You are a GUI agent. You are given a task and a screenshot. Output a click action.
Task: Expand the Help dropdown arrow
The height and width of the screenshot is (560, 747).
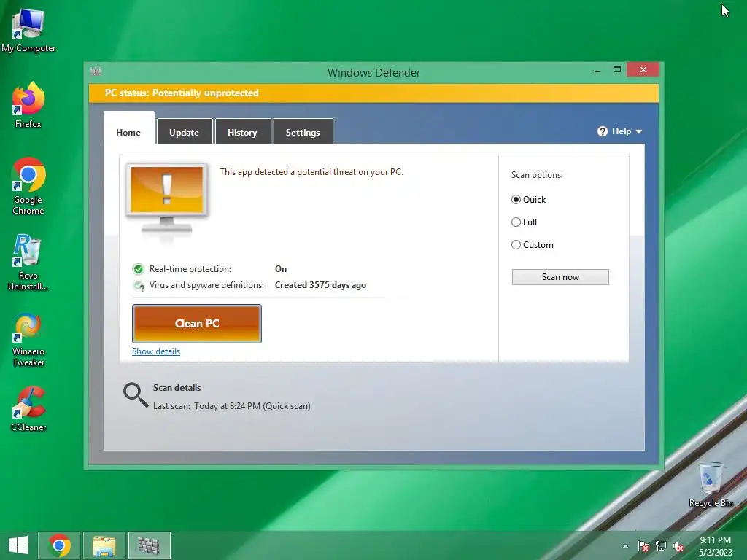pyautogui.click(x=639, y=132)
